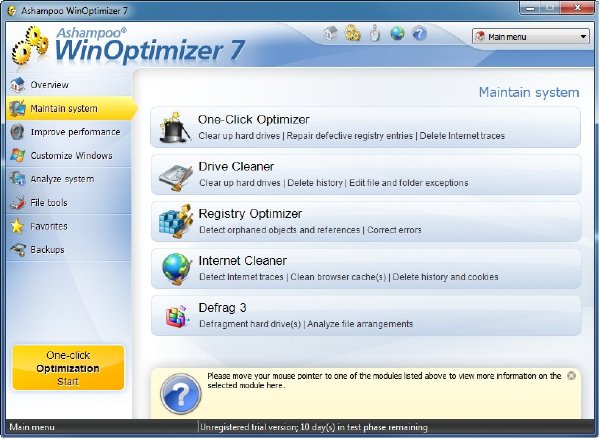Click the Improve performance sidebar icon

17,132
